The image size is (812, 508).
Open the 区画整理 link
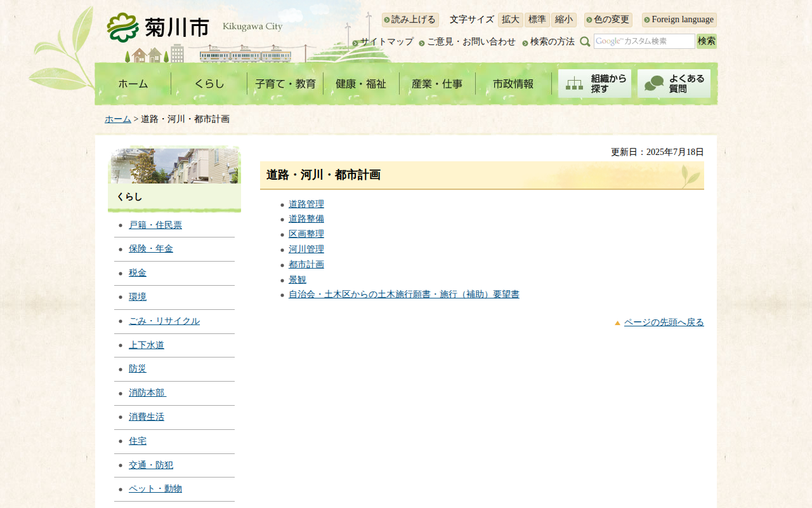(306, 234)
